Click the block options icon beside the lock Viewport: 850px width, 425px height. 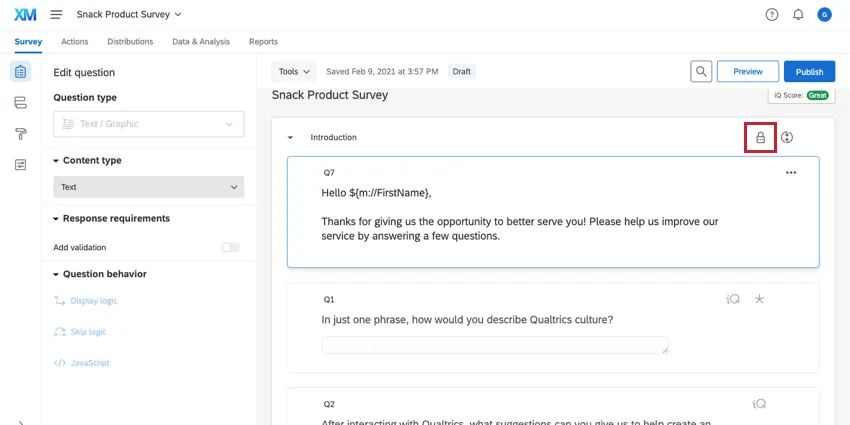tap(787, 137)
